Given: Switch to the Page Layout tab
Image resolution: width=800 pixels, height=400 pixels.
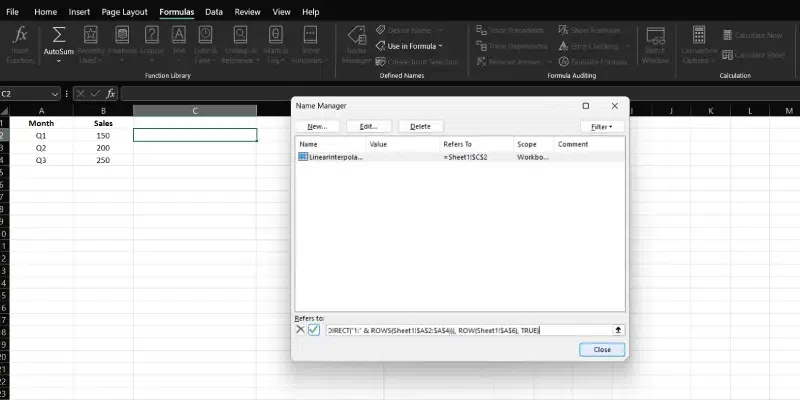Looking at the screenshot, I should pos(124,12).
